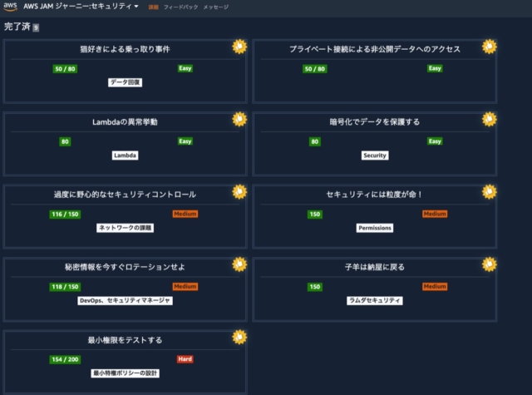The height and width of the screenshot is (395, 532).
Task: Click the completed badge on 猫好きによる乗っ取り事件
Action: [x=240, y=46]
